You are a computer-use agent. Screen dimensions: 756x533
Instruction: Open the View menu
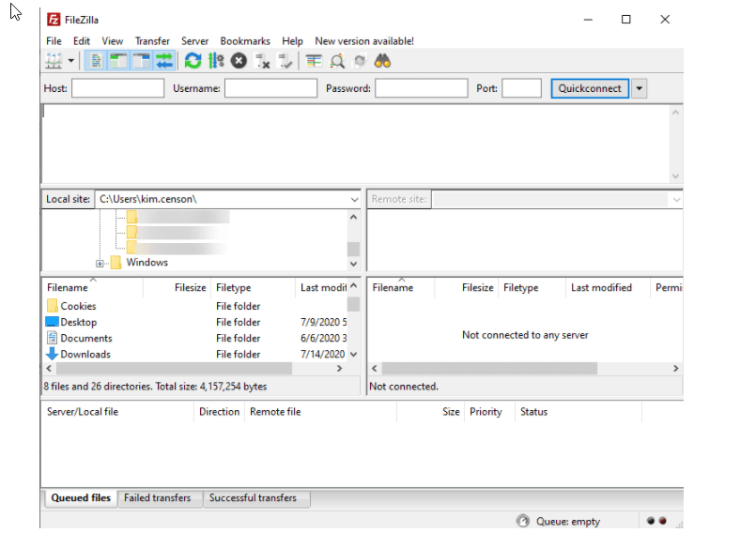[112, 41]
